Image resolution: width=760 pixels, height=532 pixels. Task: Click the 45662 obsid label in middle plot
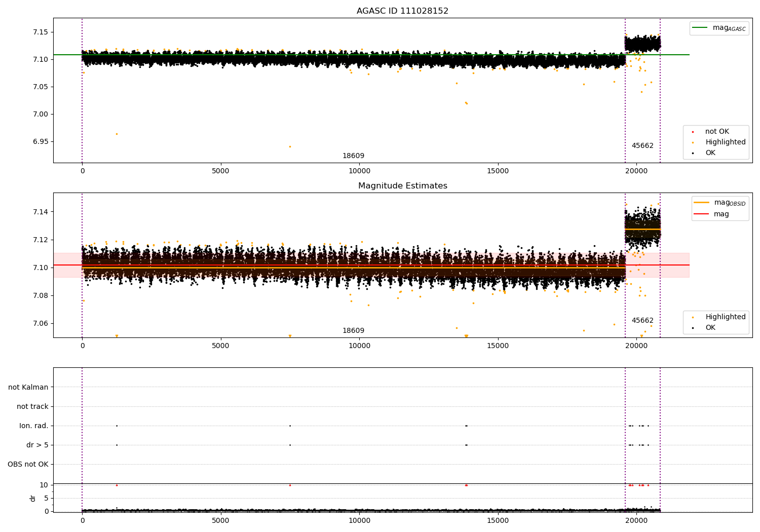pyautogui.click(x=642, y=321)
